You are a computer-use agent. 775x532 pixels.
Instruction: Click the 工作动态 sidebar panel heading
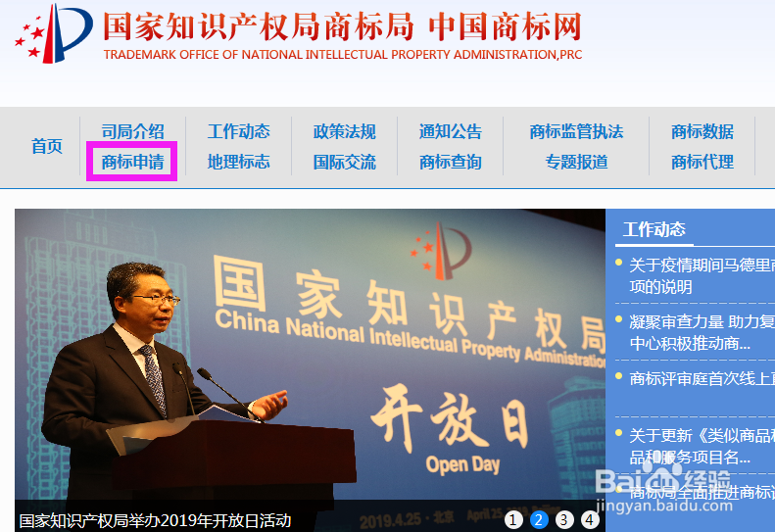(x=654, y=229)
